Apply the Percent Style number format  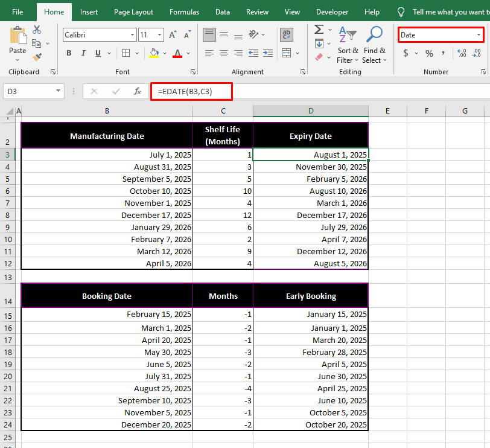[x=429, y=53]
